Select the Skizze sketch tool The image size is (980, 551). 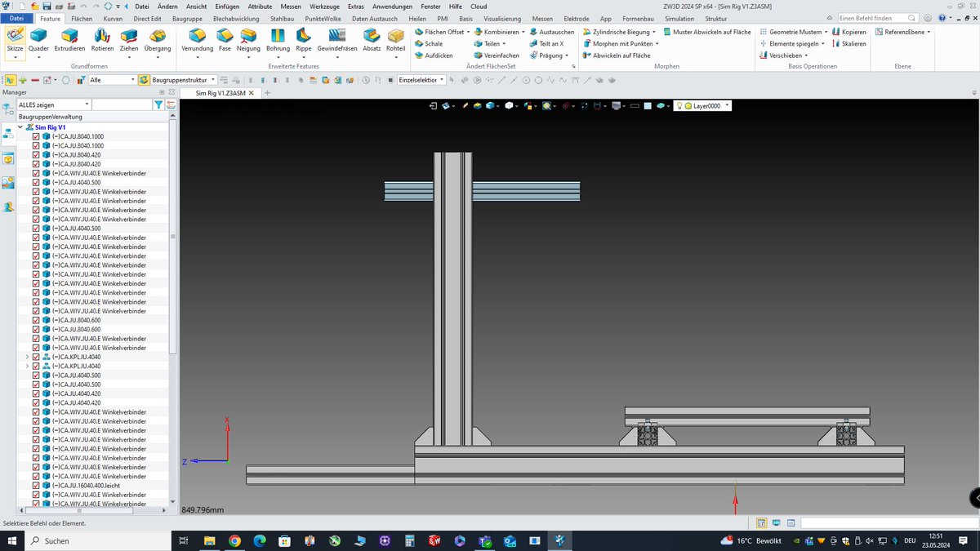(x=15, y=39)
